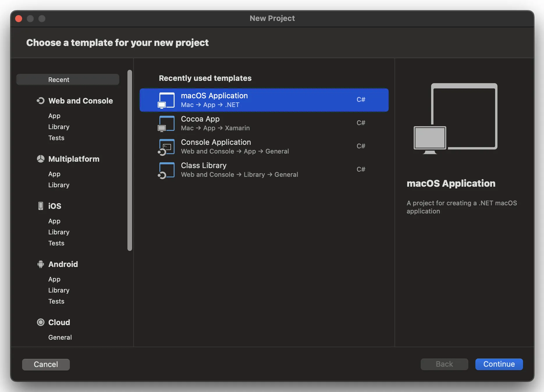Screen dimensions: 544x392
Task: Click the Cocoa App template icon
Action: coord(166,123)
